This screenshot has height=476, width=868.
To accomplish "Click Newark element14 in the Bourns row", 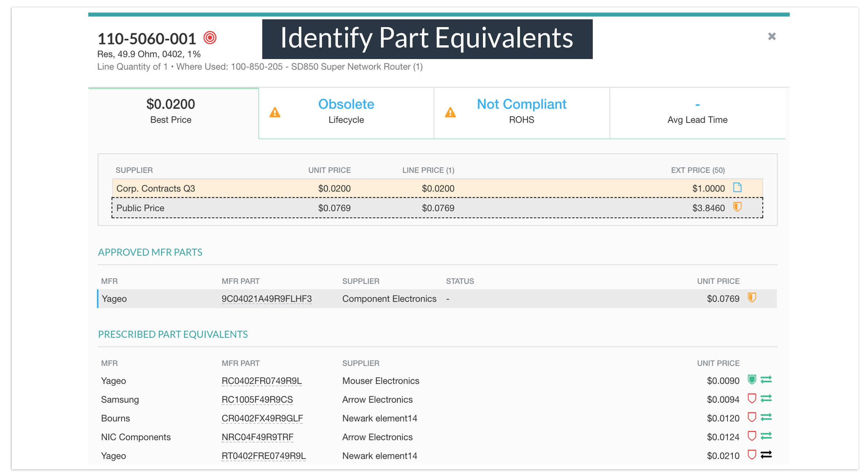I will pos(379,418).
